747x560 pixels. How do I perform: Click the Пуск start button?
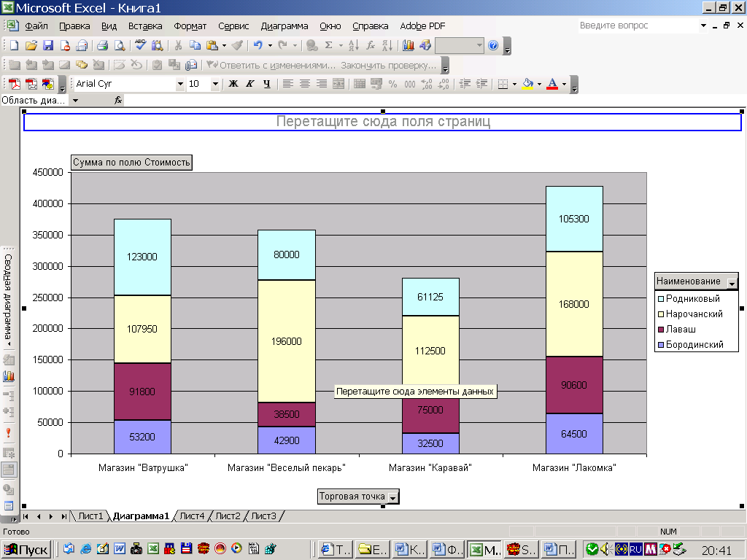coord(26,550)
